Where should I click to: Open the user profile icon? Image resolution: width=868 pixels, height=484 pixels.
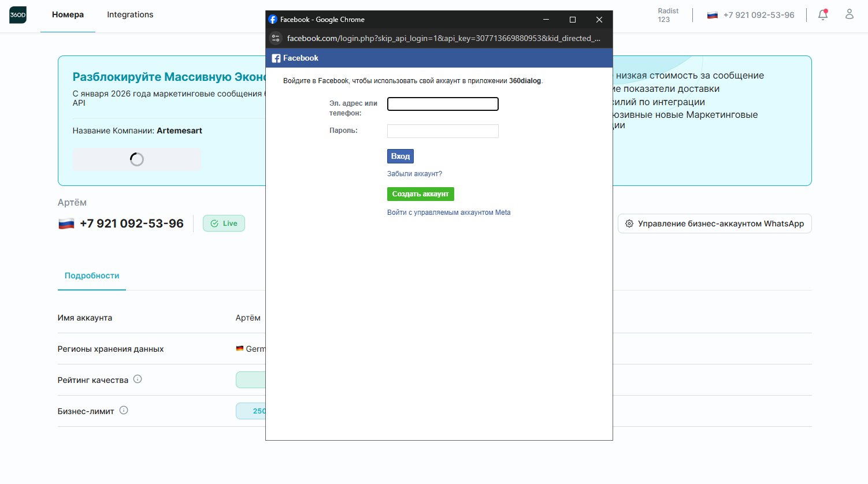849,14
